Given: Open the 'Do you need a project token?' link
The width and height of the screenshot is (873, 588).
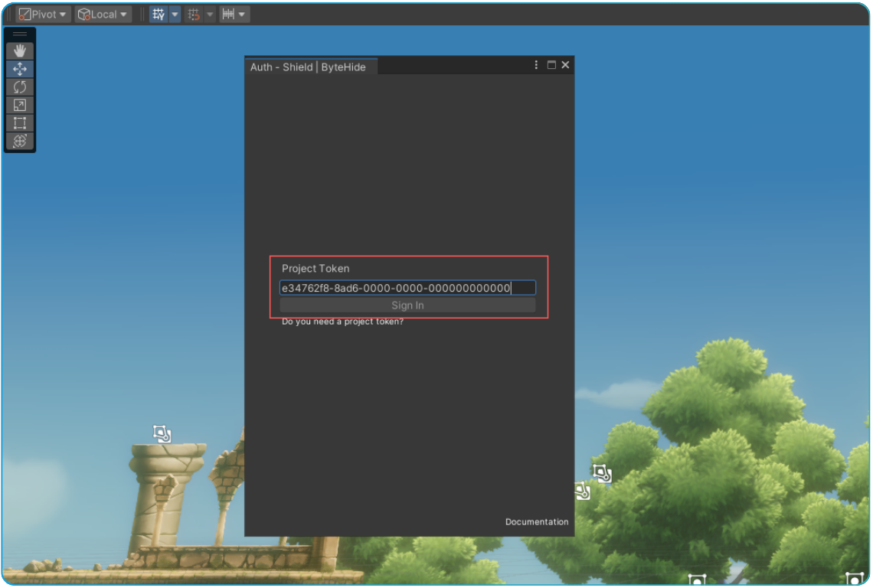Looking at the screenshot, I should click(342, 322).
